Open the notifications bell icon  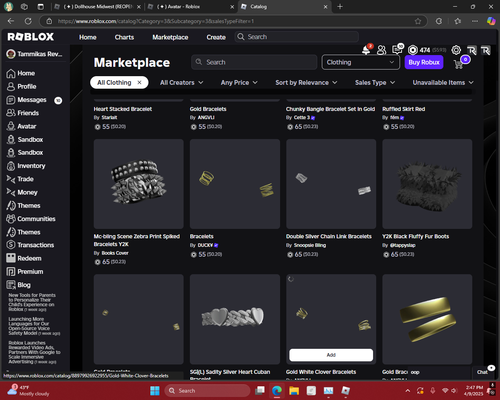point(366,50)
